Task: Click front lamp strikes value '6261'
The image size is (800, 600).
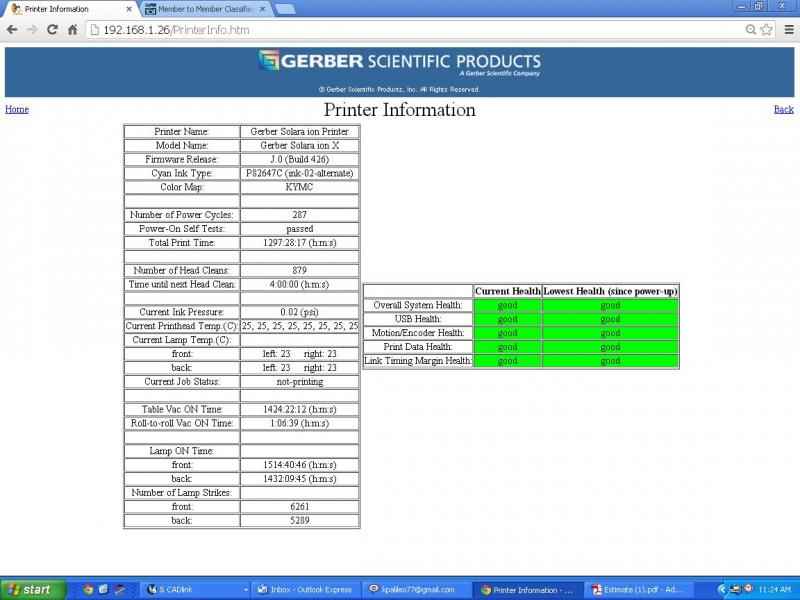Action: point(299,507)
